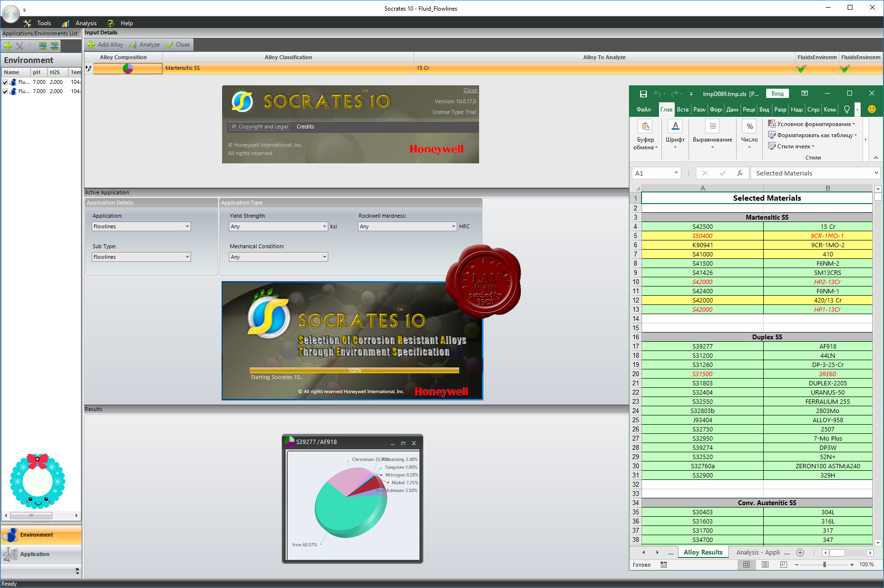Click the Add Alloy green plus icon

coord(91,45)
